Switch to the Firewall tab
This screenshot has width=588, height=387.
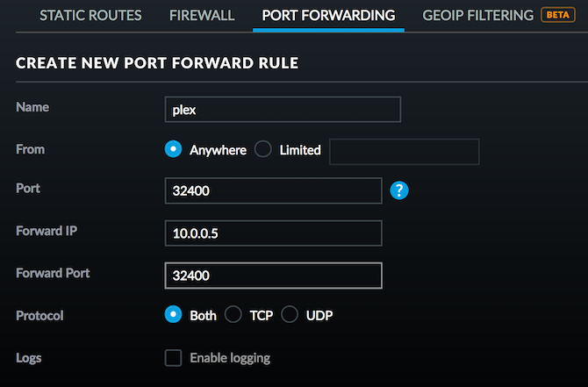[202, 16]
